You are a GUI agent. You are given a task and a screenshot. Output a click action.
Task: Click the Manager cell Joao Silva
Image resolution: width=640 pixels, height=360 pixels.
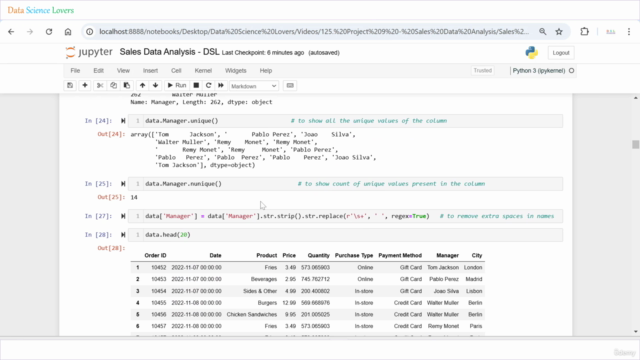pos(446,291)
